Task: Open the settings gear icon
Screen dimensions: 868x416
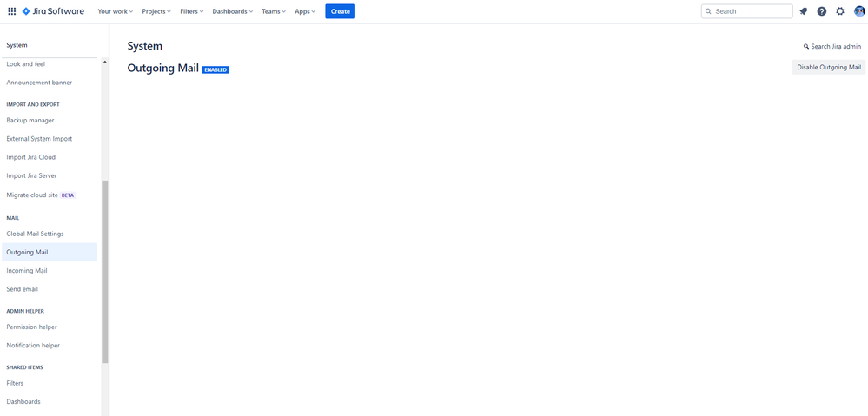Action: click(x=840, y=11)
